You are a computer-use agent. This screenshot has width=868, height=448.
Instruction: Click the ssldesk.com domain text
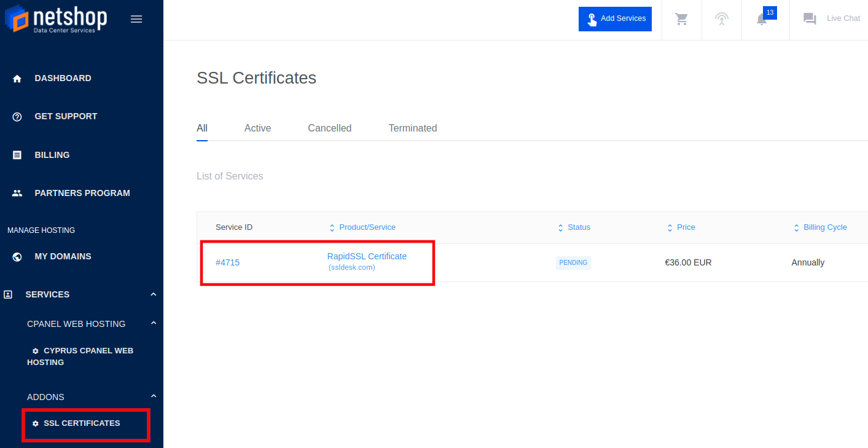pyautogui.click(x=352, y=267)
